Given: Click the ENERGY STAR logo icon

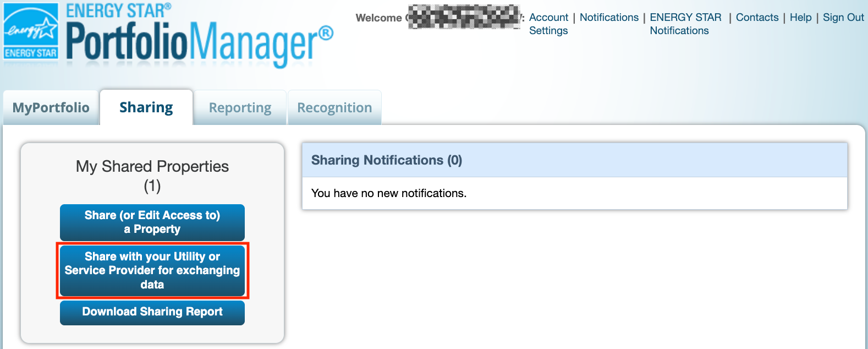Looking at the screenshot, I should 31,31.
